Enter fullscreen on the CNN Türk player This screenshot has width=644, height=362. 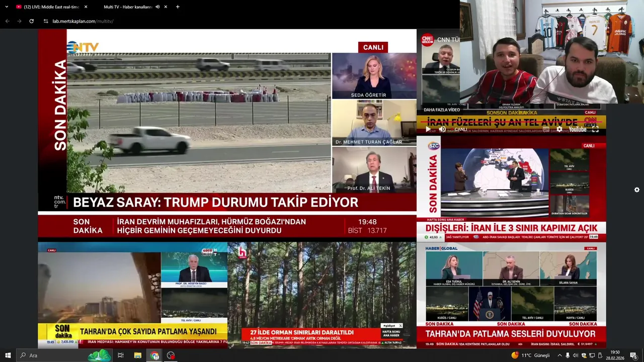pos(595,129)
